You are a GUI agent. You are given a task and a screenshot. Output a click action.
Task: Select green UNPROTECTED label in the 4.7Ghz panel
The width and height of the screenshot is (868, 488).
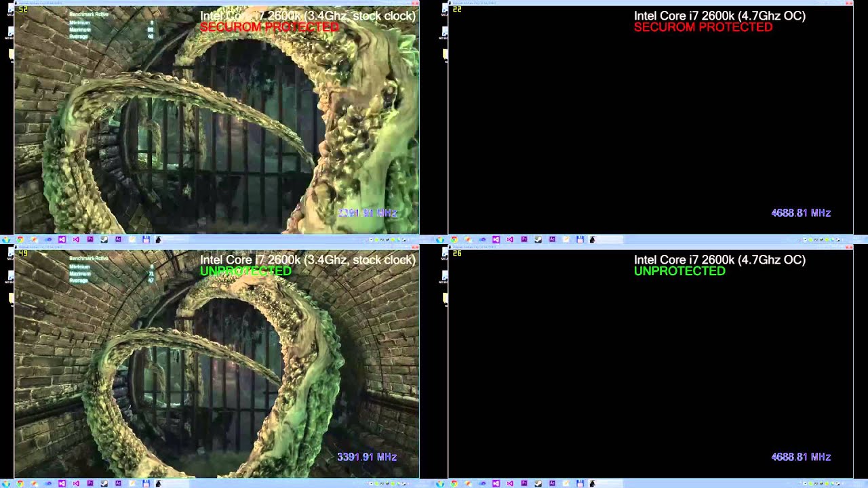[679, 271]
